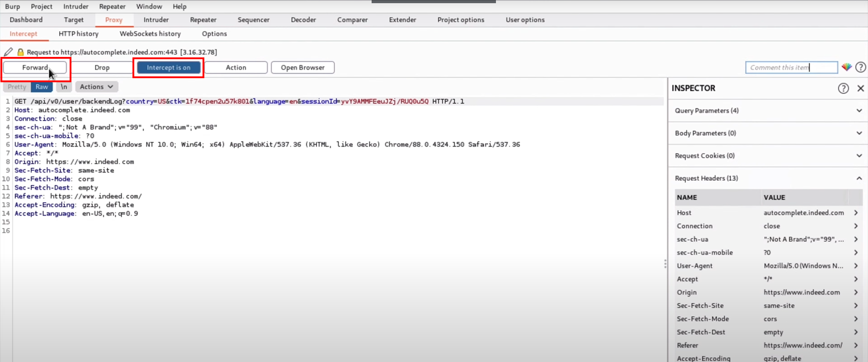Switch to the HTTP history tab
This screenshot has width=868, height=362.
pyautogui.click(x=78, y=34)
